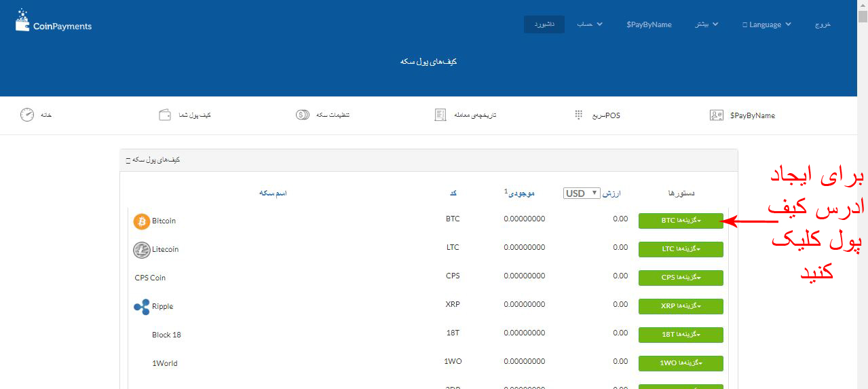Click the 18T code cell

pos(453,333)
